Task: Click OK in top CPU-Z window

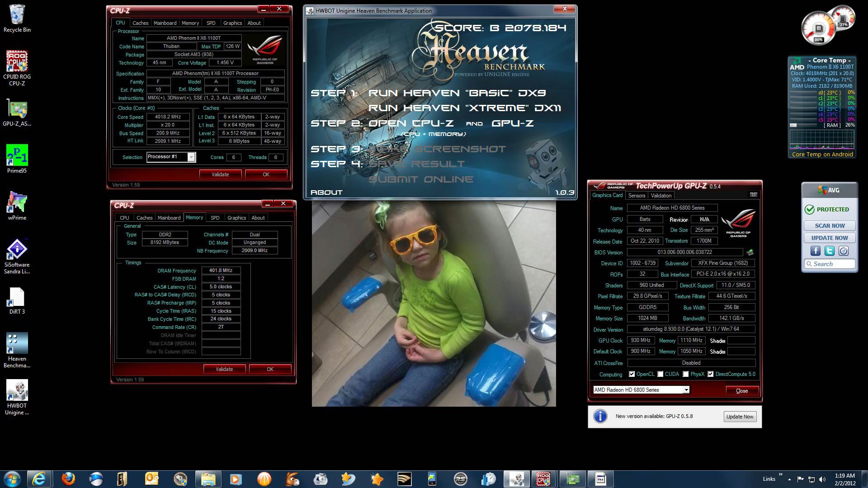Action: click(x=266, y=174)
